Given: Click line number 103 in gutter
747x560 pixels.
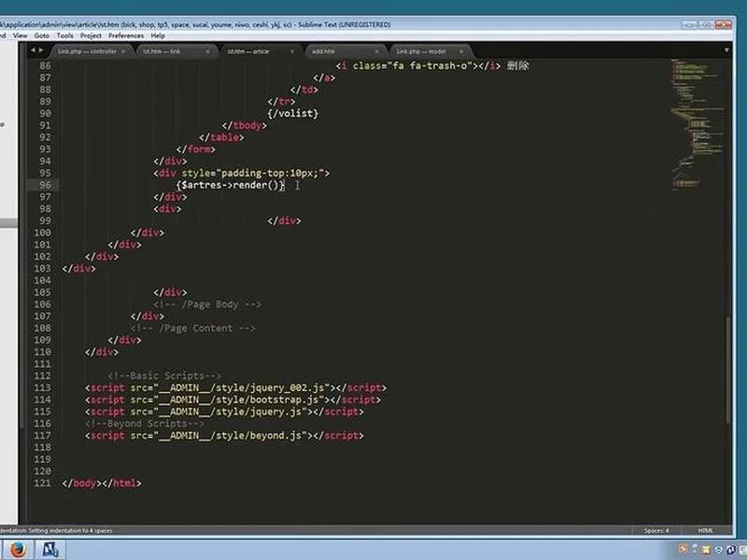Looking at the screenshot, I should point(42,269).
